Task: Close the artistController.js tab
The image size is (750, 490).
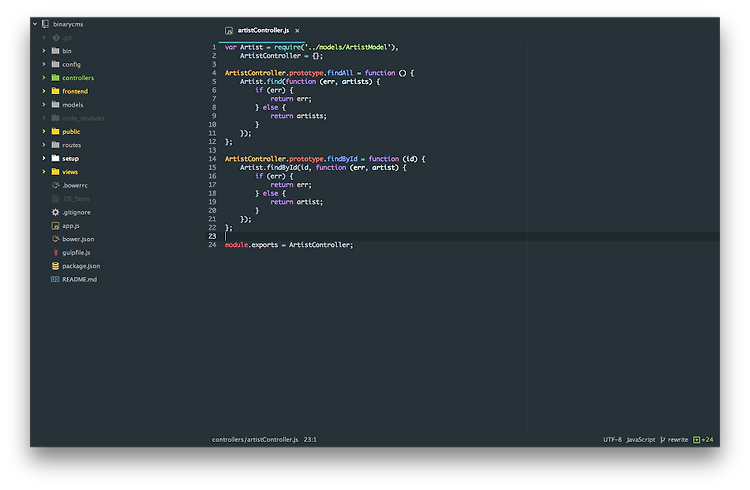Action: click(297, 31)
